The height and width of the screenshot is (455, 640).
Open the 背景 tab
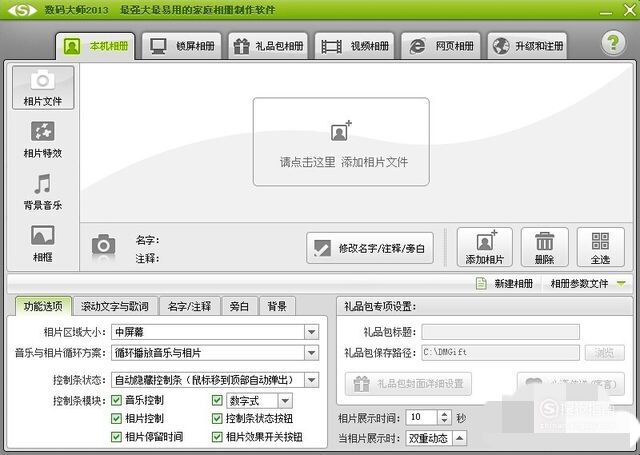click(277, 306)
